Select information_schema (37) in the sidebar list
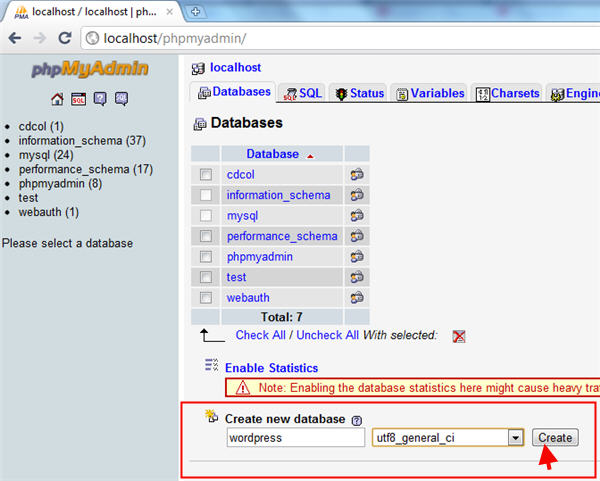Viewport: 600px width, 481px height. tap(82, 141)
